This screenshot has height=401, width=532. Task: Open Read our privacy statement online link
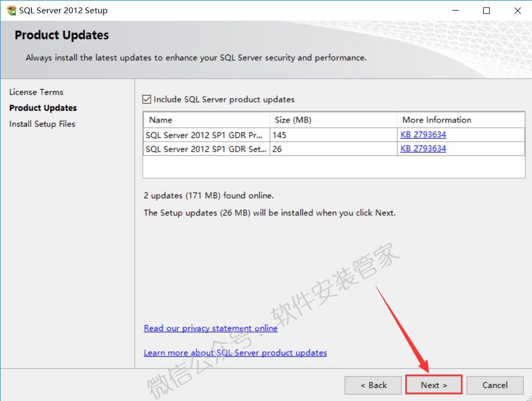211,328
